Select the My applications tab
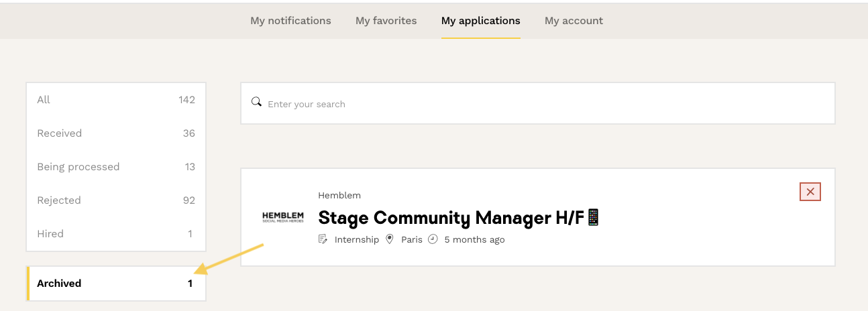 pos(480,21)
